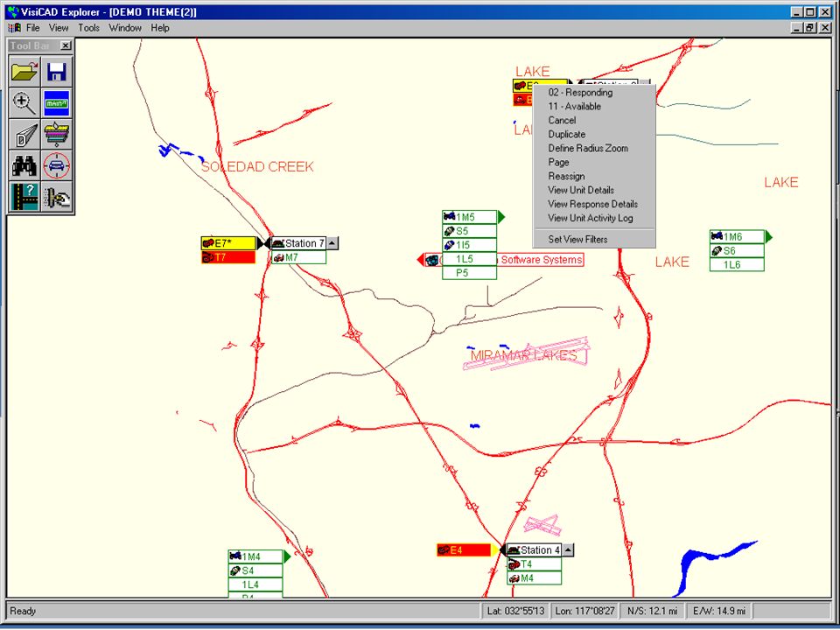Choose View Unit Activity Log

tap(594, 218)
